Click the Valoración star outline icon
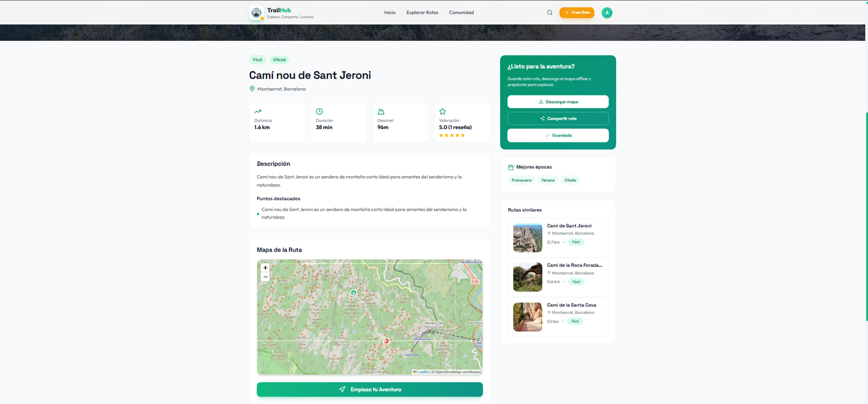Image resolution: width=868 pixels, height=404 pixels. [443, 111]
